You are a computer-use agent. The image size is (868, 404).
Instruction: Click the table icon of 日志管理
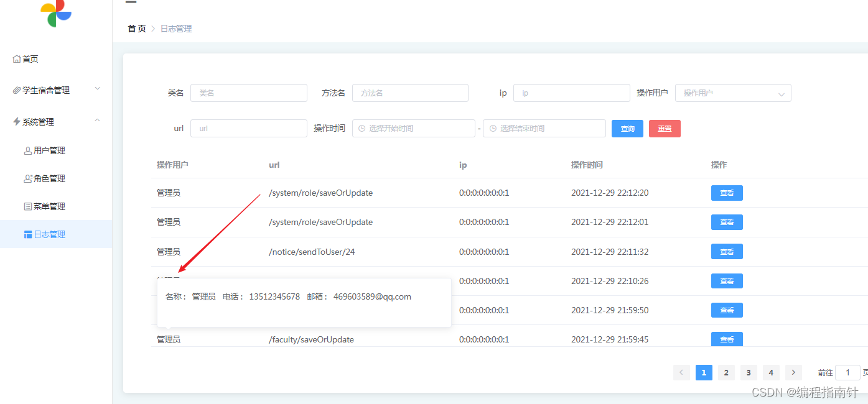pyautogui.click(x=28, y=234)
